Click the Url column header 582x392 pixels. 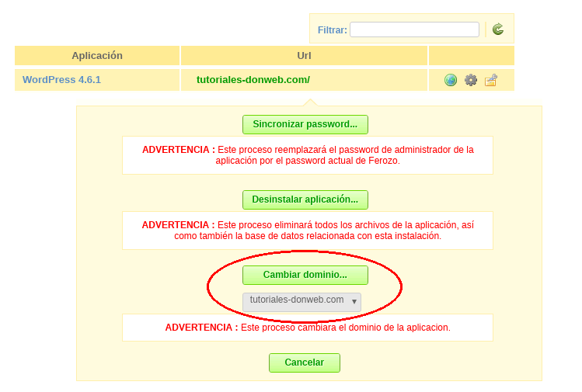pos(304,56)
